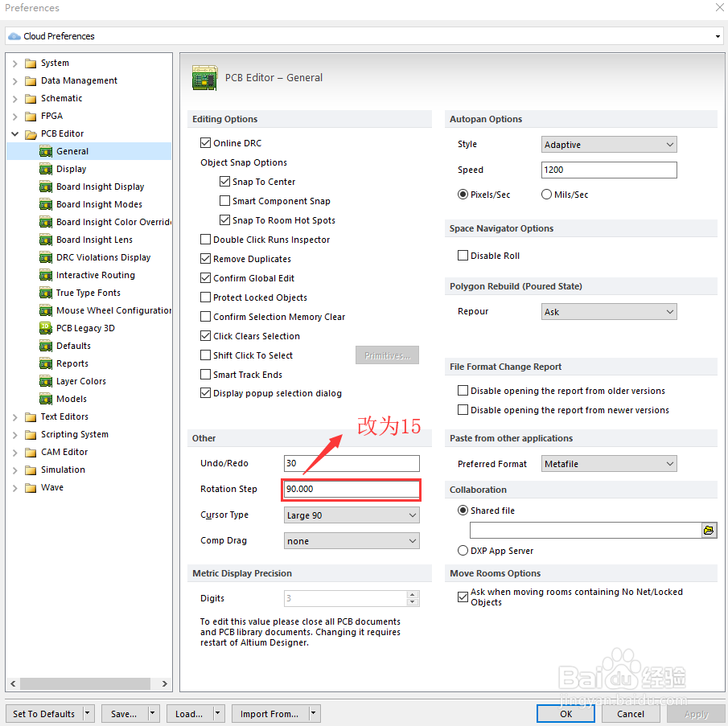Enable Double Click Runs Inspector
728x726 pixels.
pos(205,240)
